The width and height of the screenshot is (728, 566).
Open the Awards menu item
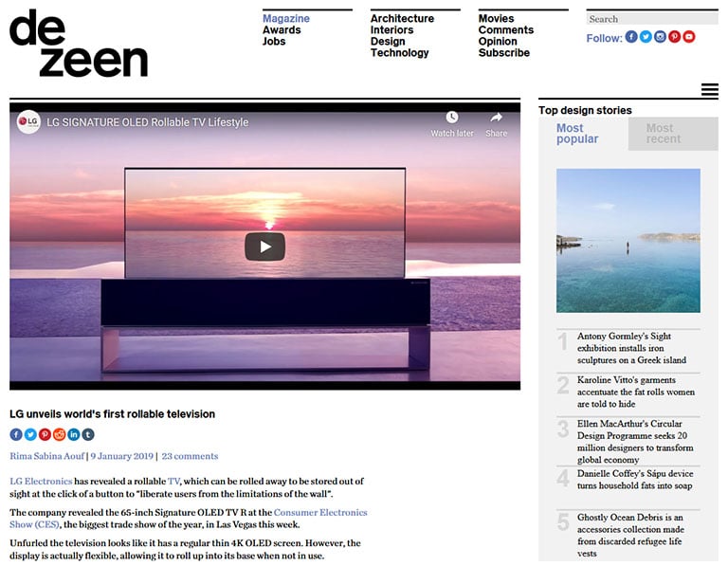[282, 29]
